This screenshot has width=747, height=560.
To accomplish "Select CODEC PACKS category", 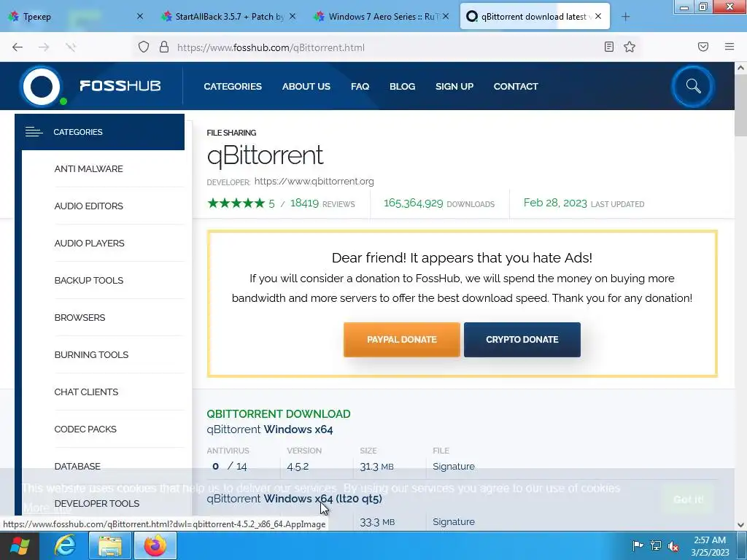I will click(x=85, y=429).
